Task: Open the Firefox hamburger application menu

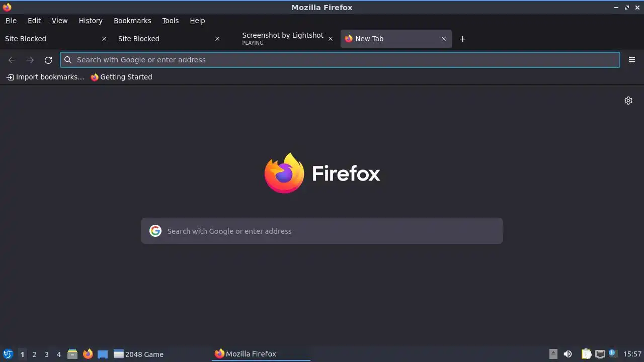Action: pos(632,60)
